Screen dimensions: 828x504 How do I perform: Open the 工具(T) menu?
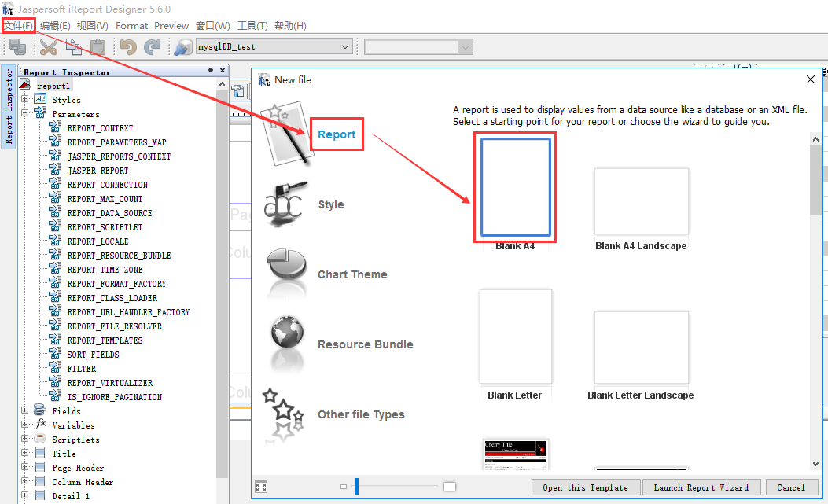pyautogui.click(x=252, y=25)
